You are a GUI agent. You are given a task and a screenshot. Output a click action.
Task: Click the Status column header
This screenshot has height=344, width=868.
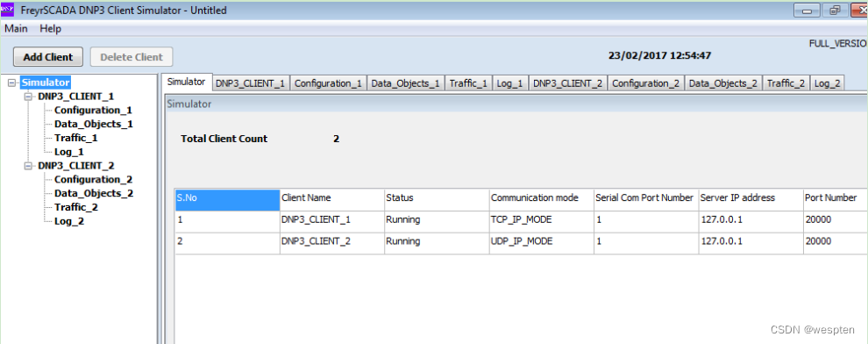[437, 199]
